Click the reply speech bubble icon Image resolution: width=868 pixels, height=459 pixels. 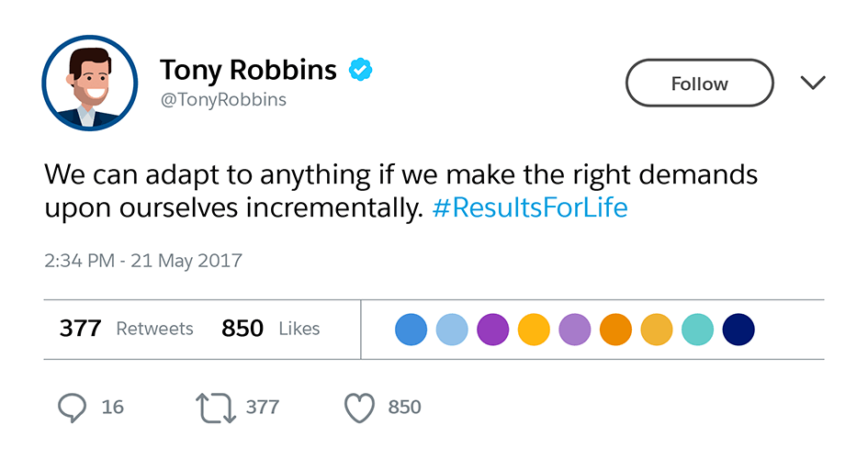point(73,408)
